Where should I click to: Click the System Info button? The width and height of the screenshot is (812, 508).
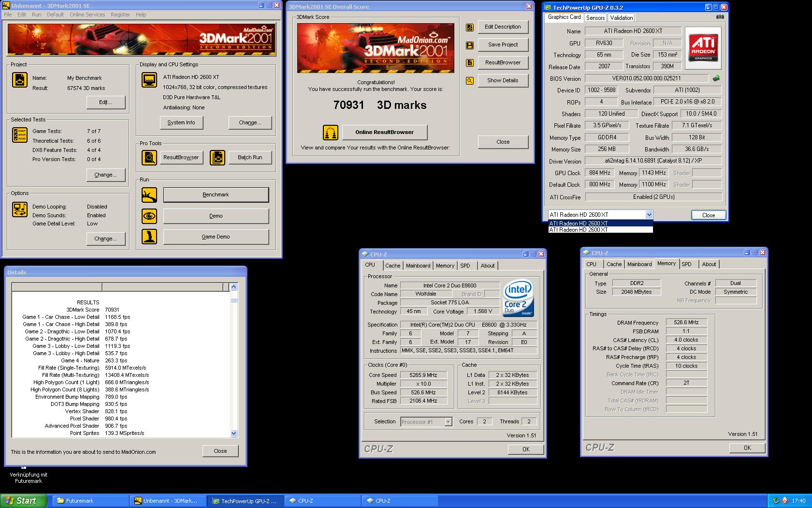pos(181,123)
